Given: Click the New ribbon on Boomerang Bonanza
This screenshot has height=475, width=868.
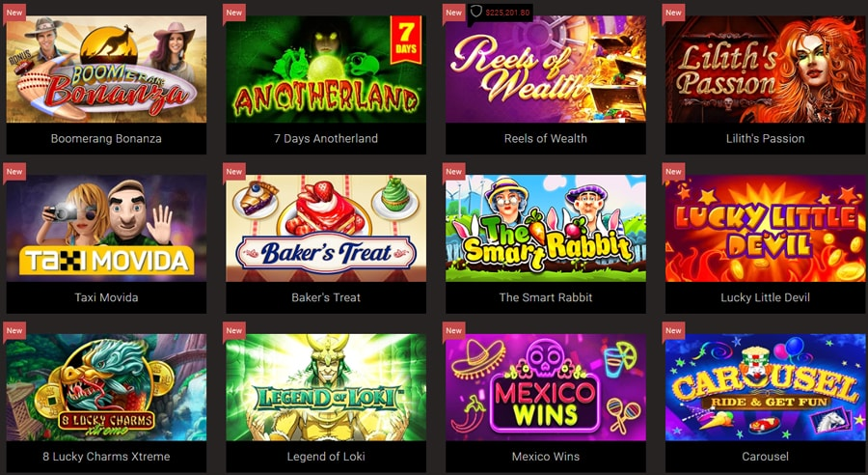Looking at the screenshot, I should coord(14,13).
